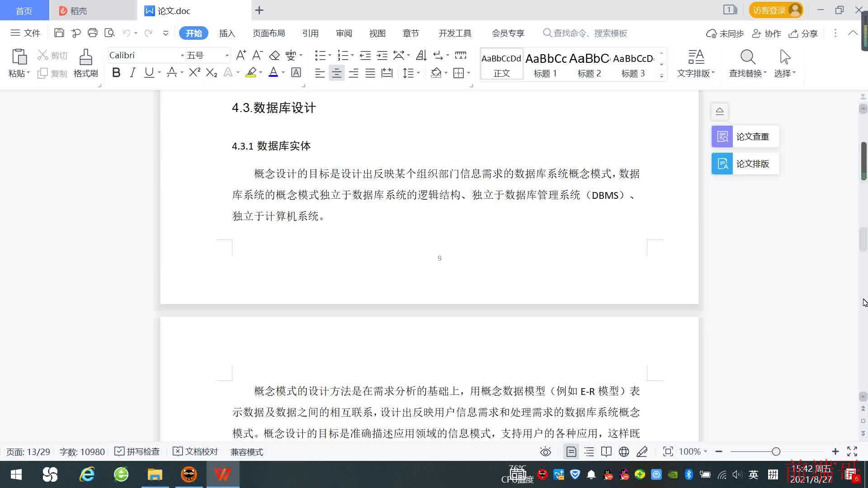Enter full screen mode icon
This screenshot has width=868, height=488.
pos(852,451)
